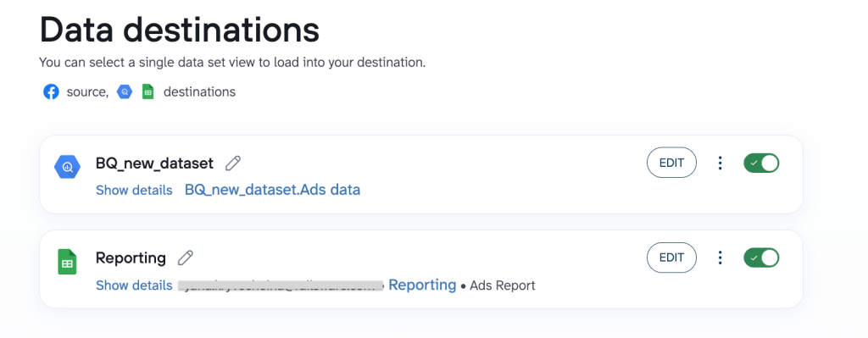Screen dimensions: 868x338
Task: Click the blurred account email on Reporting card
Action: coord(281,286)
